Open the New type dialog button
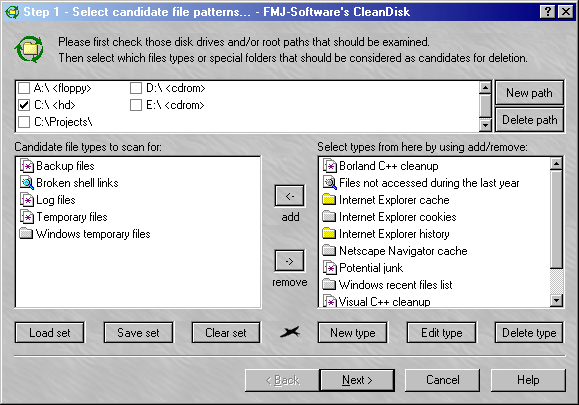 coord(353,333)
